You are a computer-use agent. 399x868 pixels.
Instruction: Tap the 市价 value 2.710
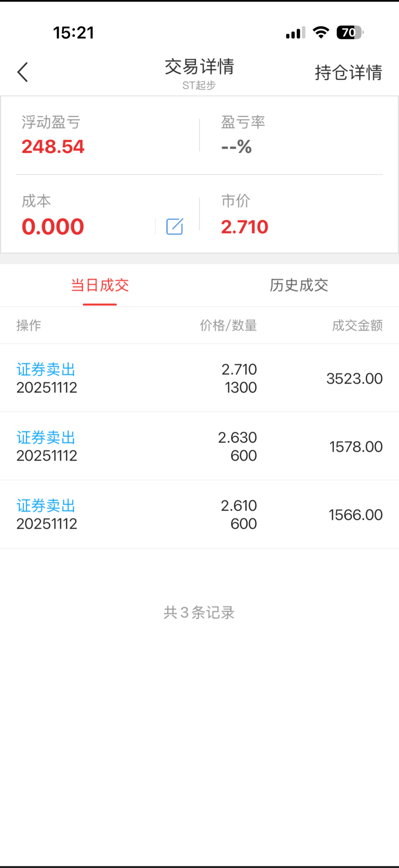tap(244, 227)
